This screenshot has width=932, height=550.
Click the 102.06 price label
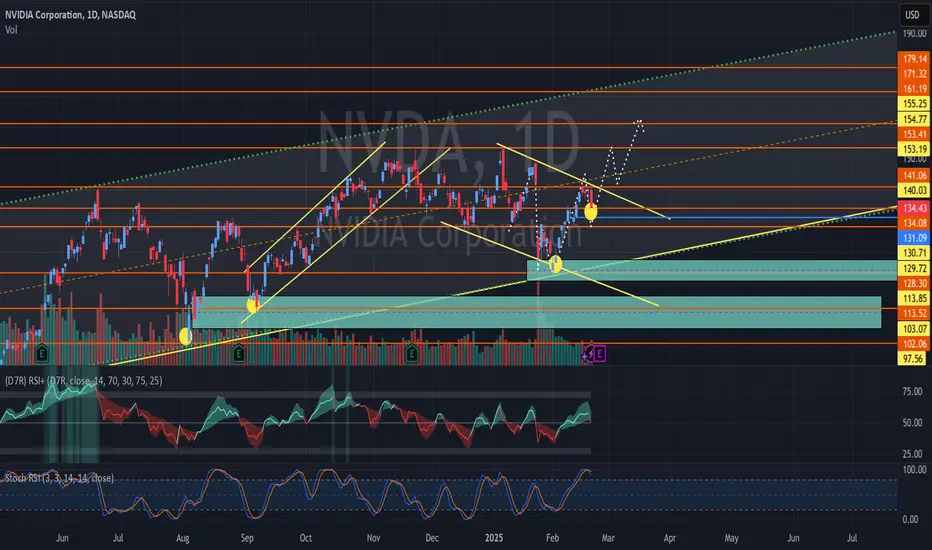914,343
